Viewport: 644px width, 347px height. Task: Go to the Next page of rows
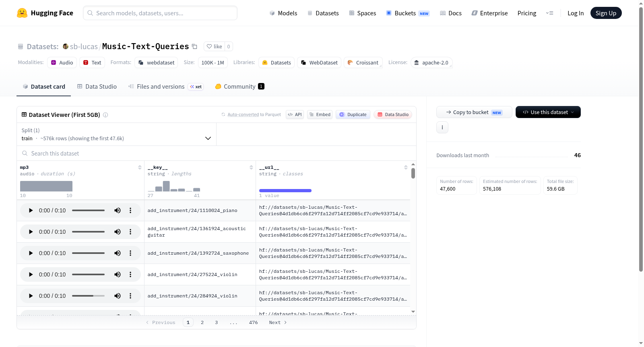tap(278, 322)
